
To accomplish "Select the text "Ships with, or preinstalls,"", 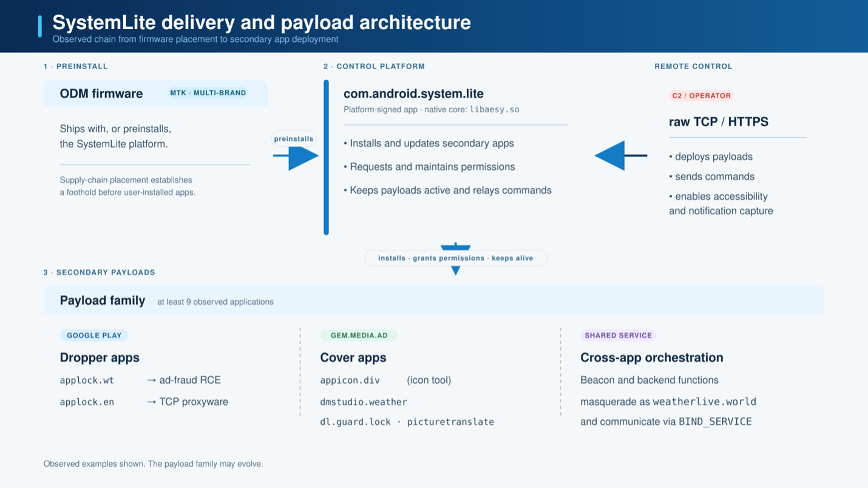I will (115, 129).
